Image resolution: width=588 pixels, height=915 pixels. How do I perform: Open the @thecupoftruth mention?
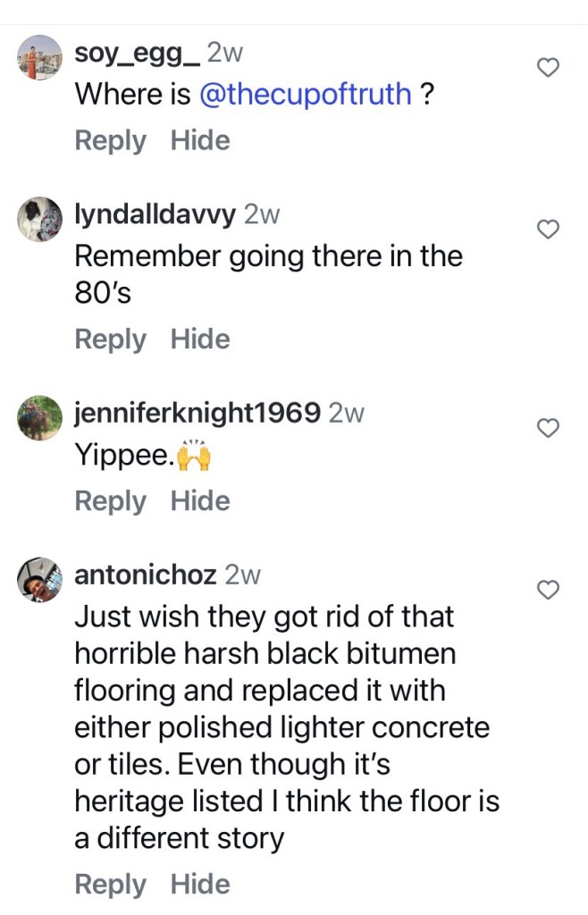point(306,95)
